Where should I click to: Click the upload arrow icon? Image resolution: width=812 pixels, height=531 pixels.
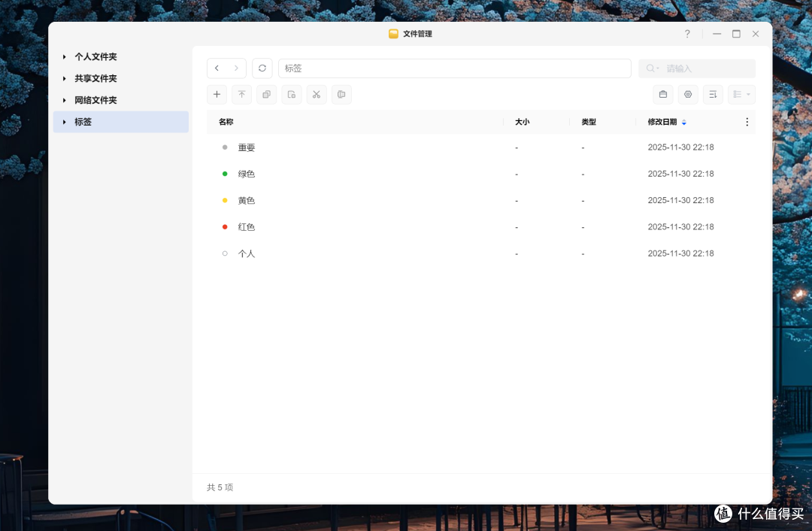coord(242,94)
